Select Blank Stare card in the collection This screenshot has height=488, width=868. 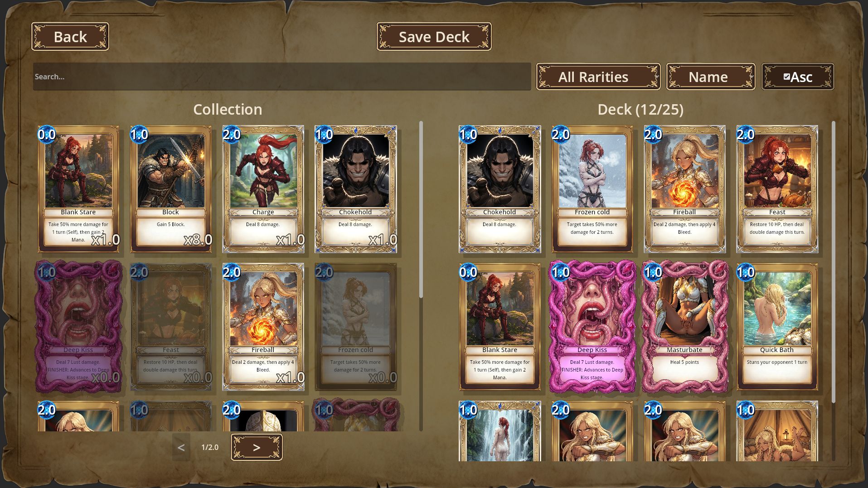click(78, 189)
